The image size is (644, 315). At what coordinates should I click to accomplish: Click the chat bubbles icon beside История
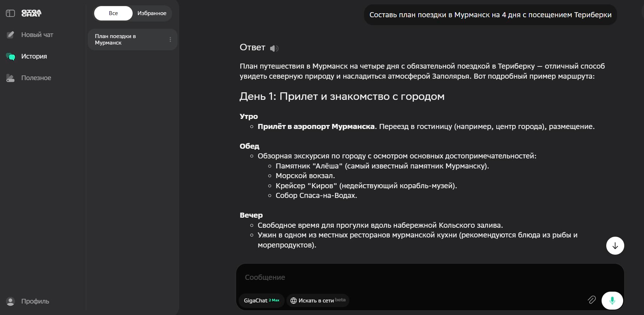(11, 56)
